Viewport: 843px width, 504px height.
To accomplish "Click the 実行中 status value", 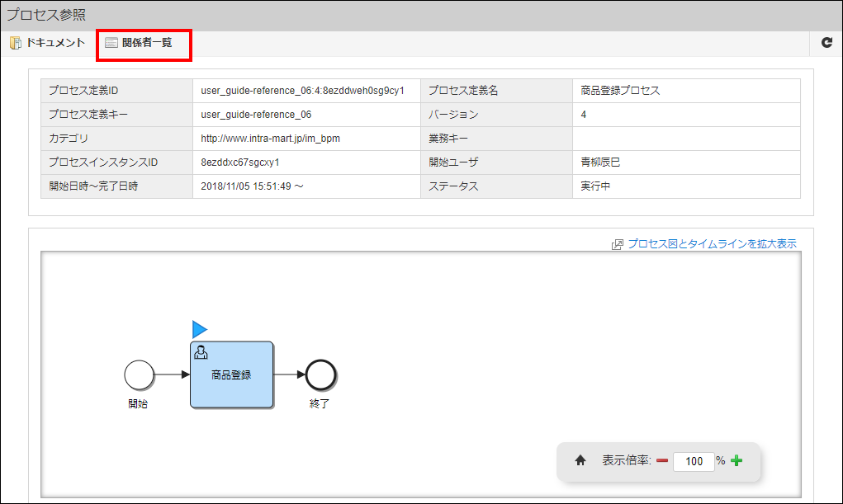I will (x=595, y=186).
